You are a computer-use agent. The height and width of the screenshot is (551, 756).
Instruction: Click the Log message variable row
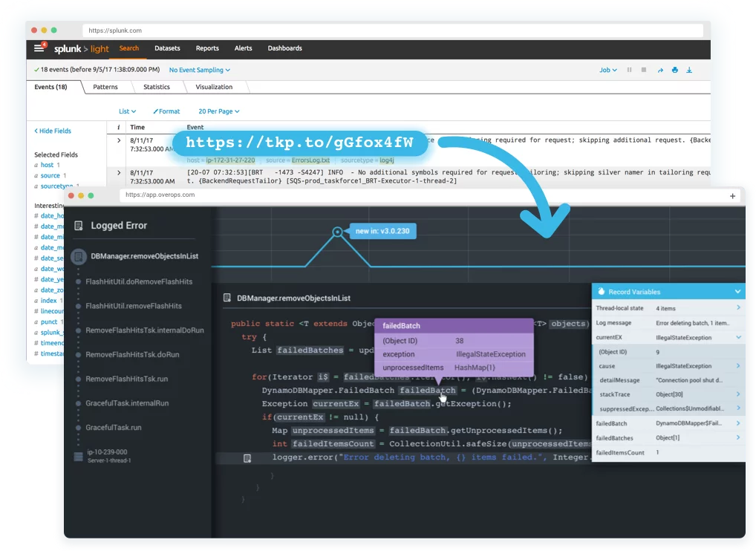[668, 323]
